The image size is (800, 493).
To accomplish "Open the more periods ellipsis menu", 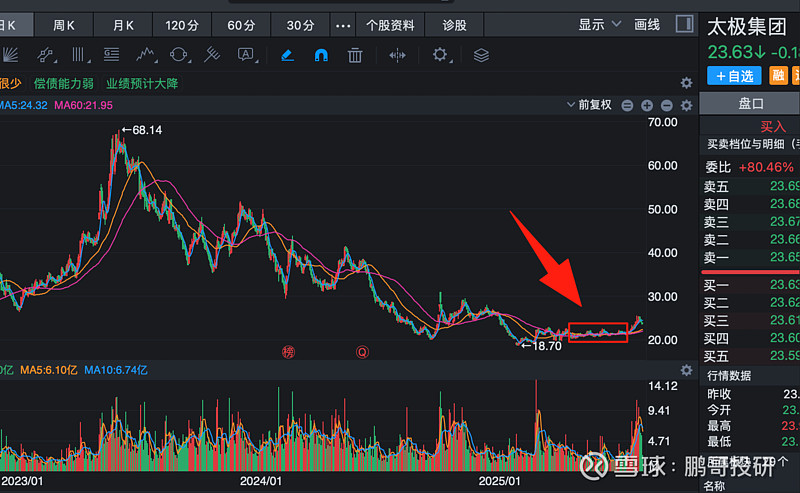I will pos(343,25).
